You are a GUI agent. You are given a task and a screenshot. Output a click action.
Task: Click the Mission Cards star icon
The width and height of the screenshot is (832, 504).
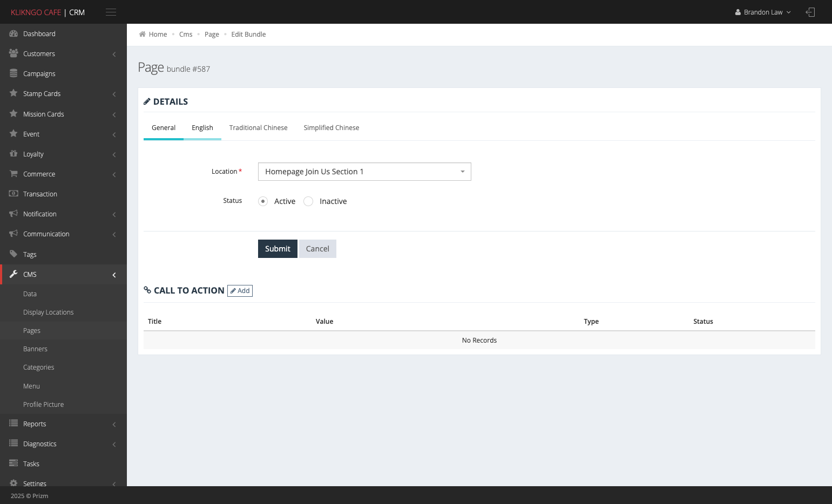tap(13, 114)
